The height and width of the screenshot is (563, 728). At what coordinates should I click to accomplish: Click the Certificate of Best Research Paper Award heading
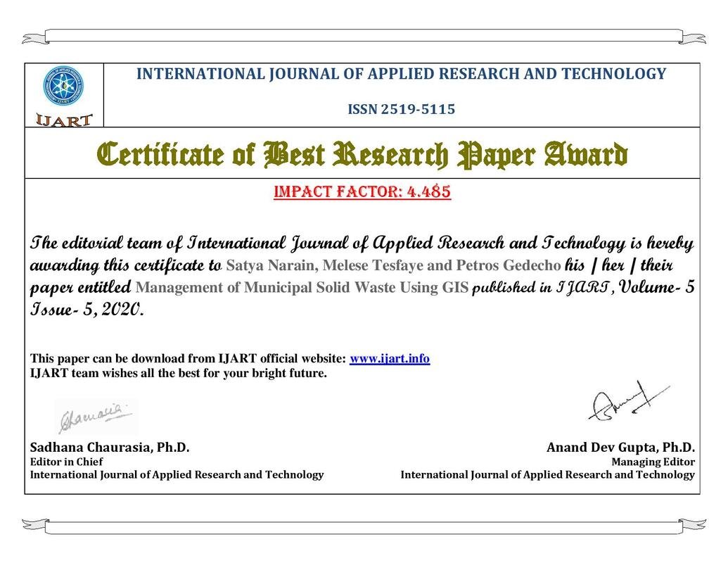(x=362, y=154)
